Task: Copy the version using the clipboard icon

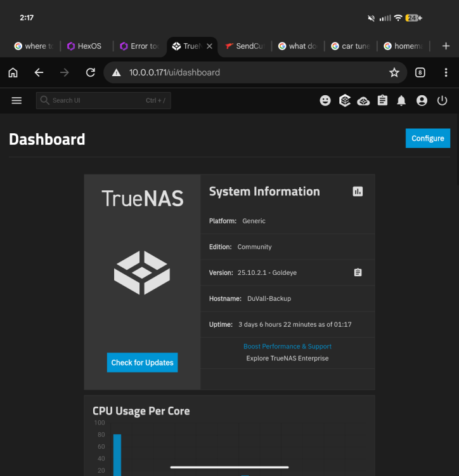Action: tap(358, 272)
